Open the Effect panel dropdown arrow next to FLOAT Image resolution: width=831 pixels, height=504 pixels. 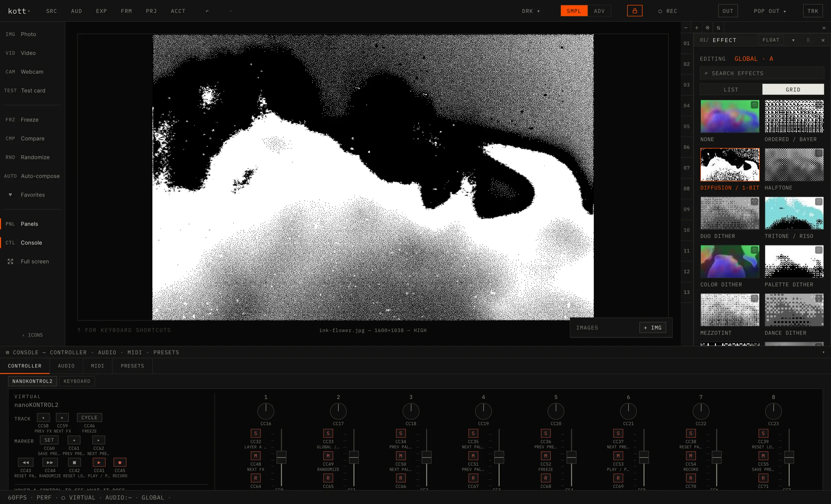[793, 40]
